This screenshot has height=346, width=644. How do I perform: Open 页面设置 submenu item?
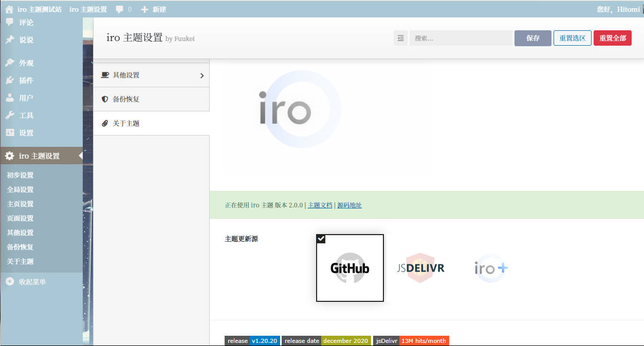click(x=20, y=218)
